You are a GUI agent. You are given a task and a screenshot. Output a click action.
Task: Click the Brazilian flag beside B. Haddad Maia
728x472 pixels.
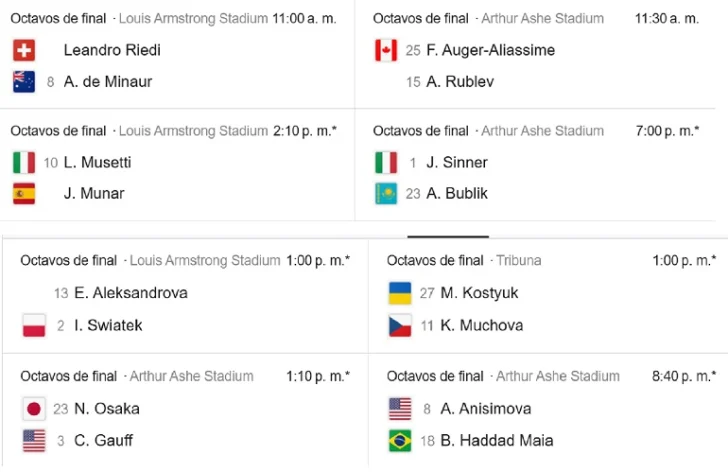click(x=400, y=440)
